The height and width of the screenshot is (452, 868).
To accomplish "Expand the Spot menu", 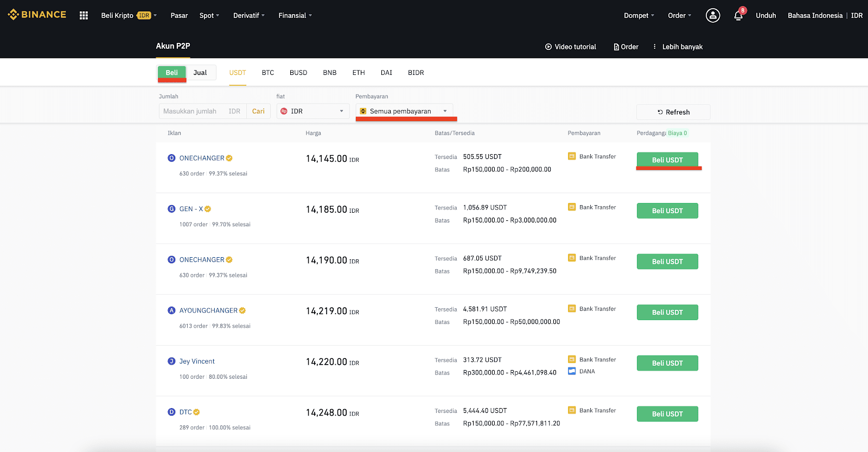I will pyautogui.click(x=209, y=15).
